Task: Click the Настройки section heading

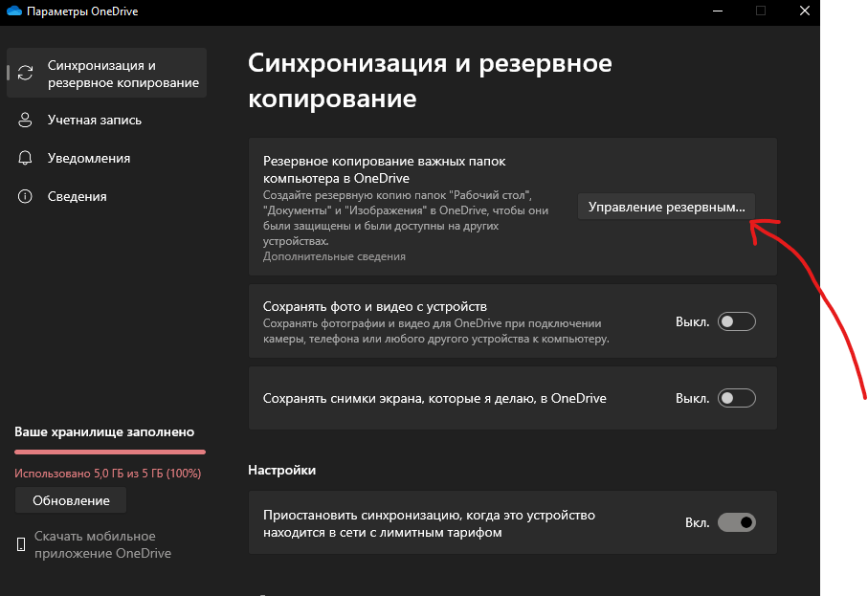Action: pos(281,470)
